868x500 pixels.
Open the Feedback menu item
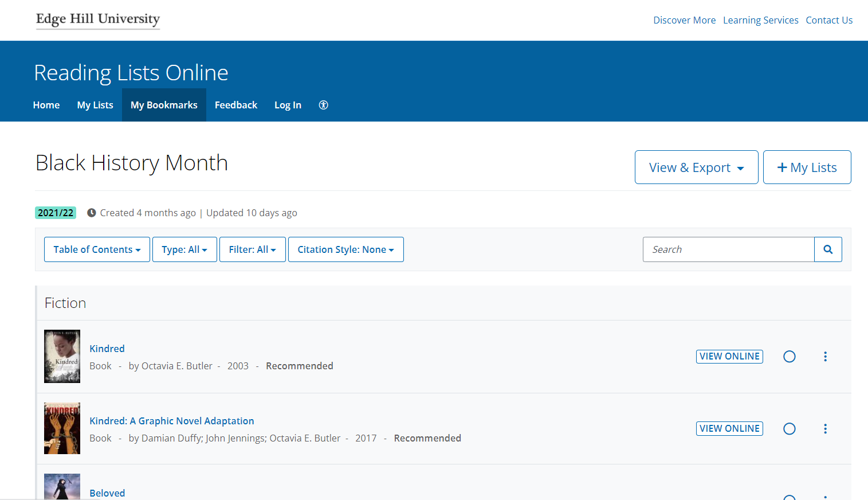236,105
